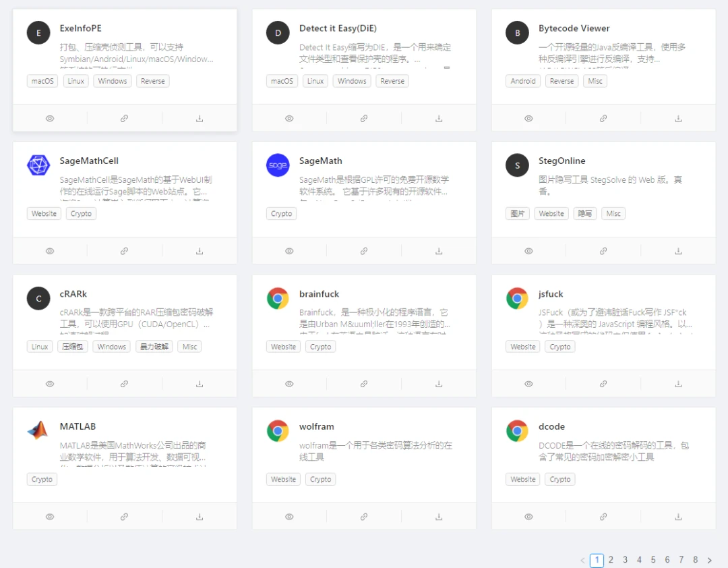Open the dcode website link
This screenshot has width=728, height=568.
603,516
